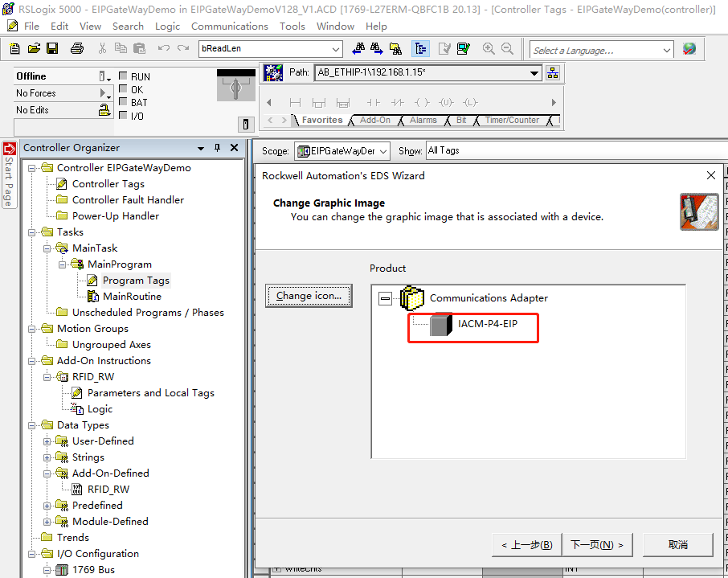
Task: Click the Change icon... button
Action: point(309,296)
